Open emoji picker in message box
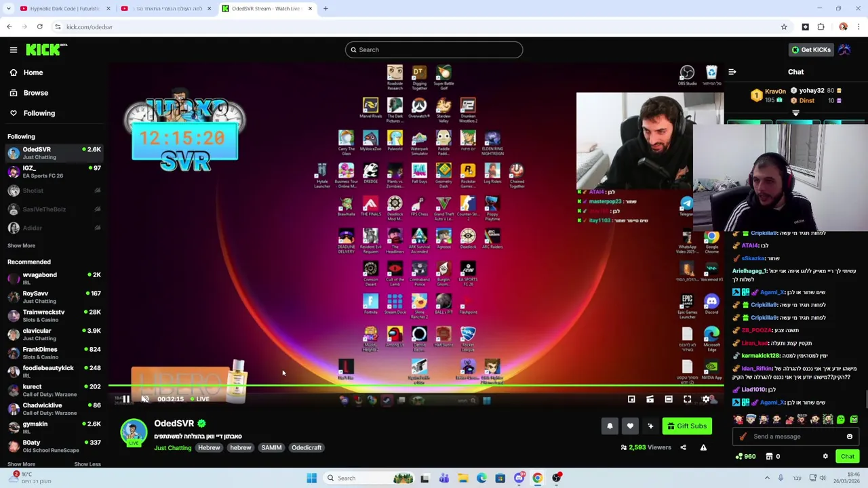Viewport: 868px width, 488px height. [849, 436]
